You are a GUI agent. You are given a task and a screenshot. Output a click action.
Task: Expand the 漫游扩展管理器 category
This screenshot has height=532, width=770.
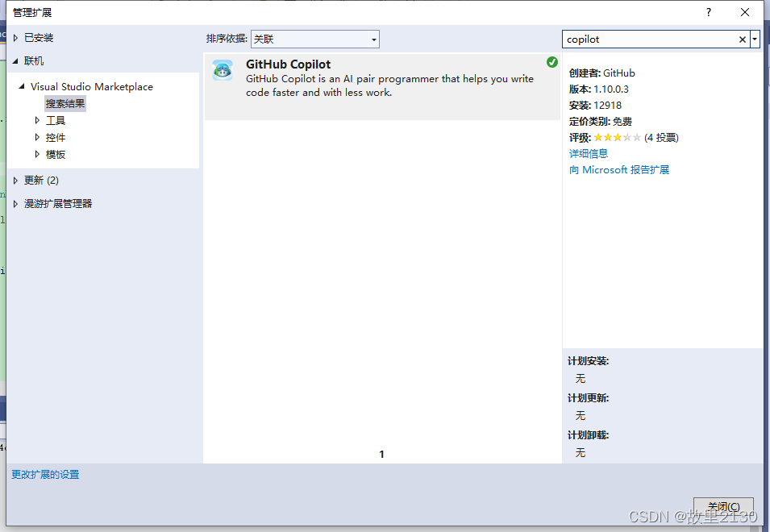[x=15, y=204]
